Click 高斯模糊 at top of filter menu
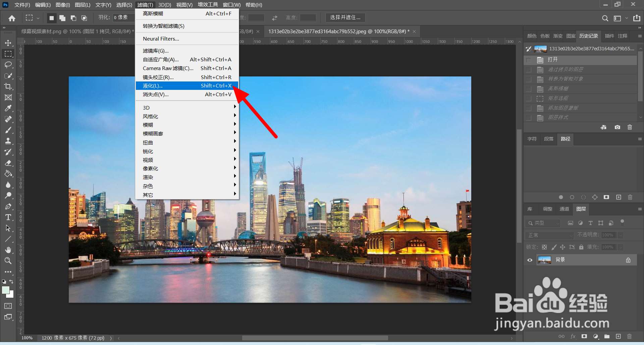 [x=187, y=13]
